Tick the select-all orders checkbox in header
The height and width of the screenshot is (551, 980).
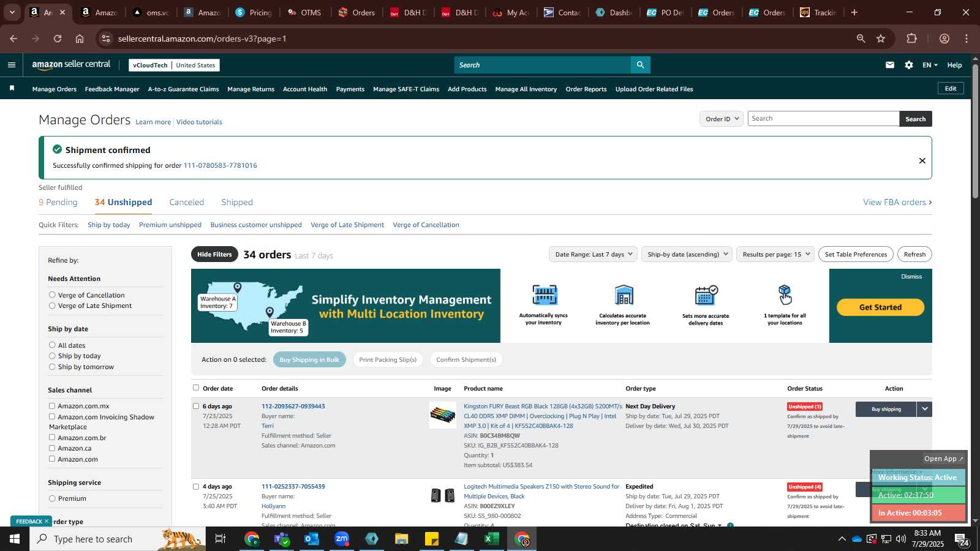coord(196,388)
